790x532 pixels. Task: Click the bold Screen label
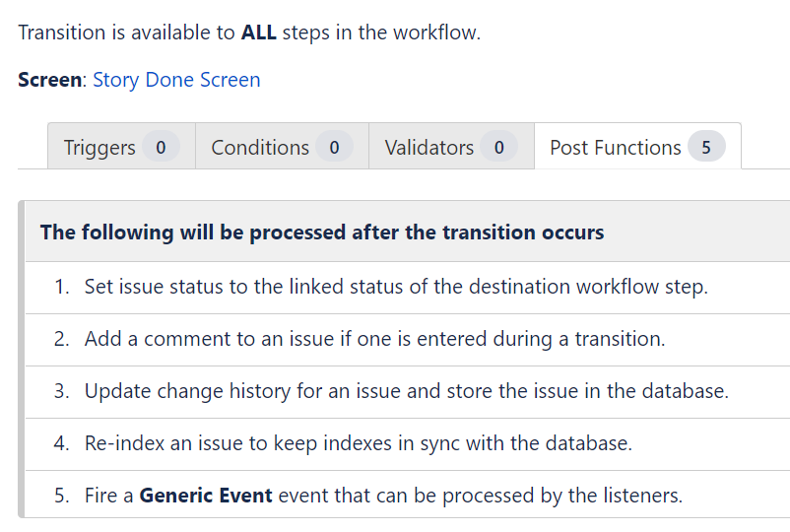point(49,80)
